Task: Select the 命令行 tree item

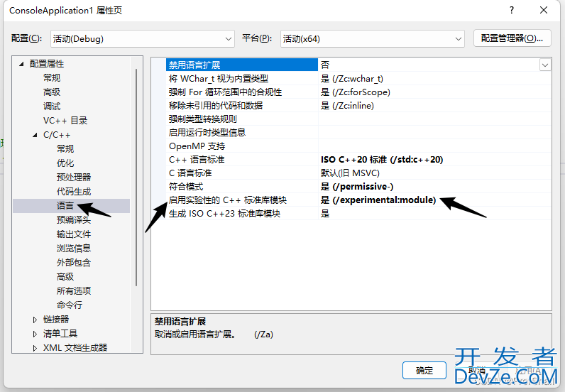Action: (x=70, y=305)
